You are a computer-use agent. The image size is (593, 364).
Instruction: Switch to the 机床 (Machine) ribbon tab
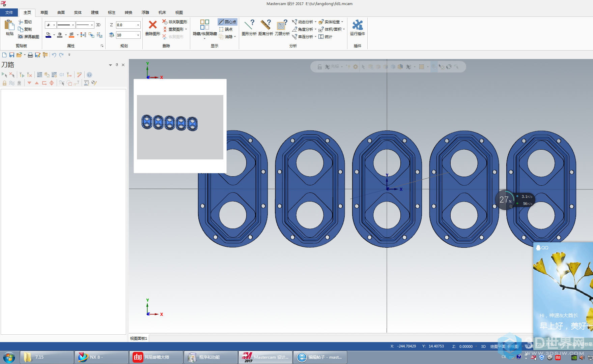pyautogui.click(x=162, y=12)
